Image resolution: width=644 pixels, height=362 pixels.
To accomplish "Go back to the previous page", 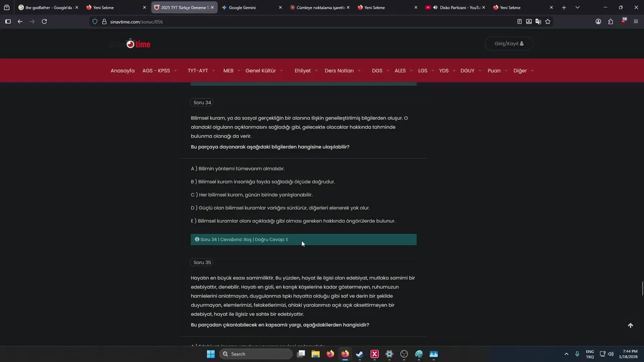I will 20,22.
